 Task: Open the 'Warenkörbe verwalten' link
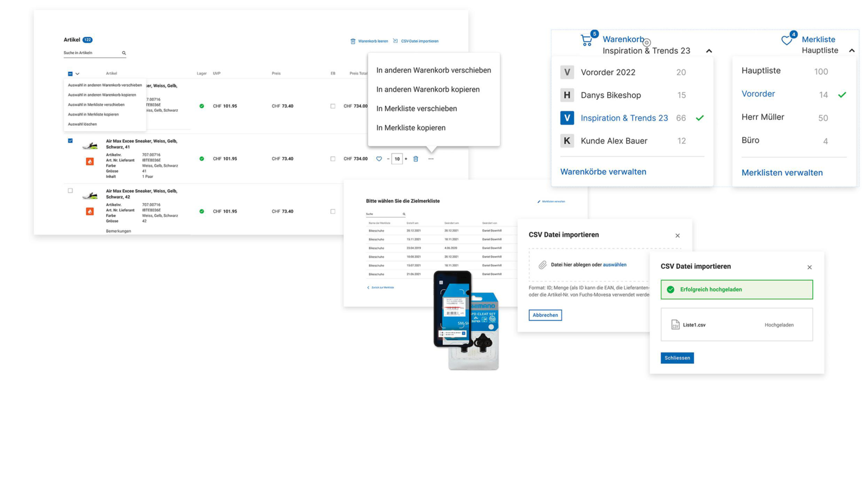pos(603,172)
